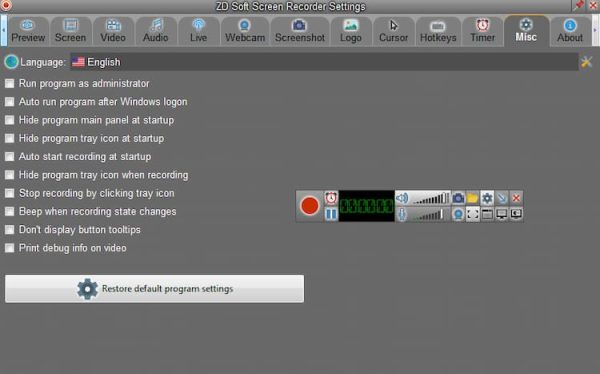Select the Misc tab
Screen dimensions: 600x374
[526, 31]
